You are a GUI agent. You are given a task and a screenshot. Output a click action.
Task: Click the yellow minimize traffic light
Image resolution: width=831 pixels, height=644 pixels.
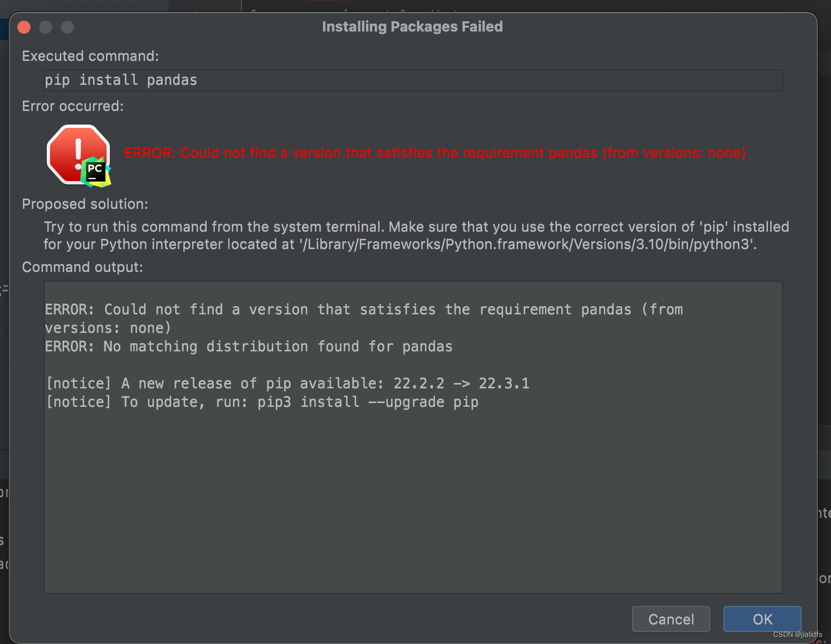point(46,27)
